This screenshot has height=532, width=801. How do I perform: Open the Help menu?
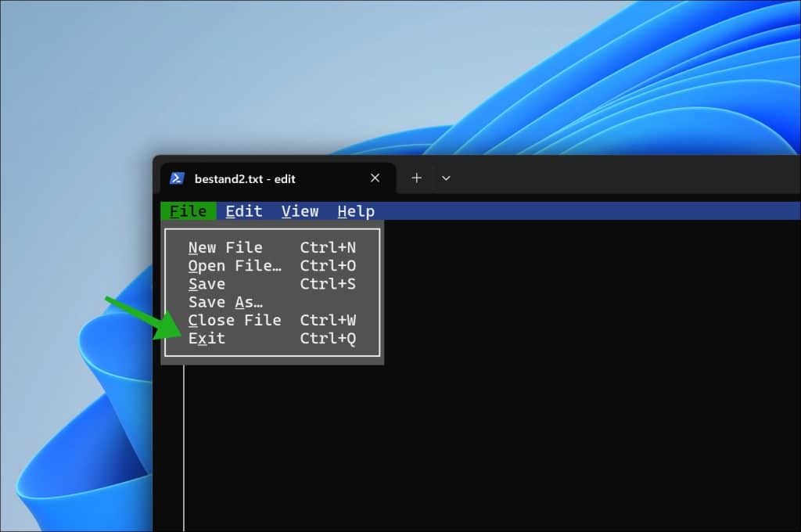click(x=356, y=211)
